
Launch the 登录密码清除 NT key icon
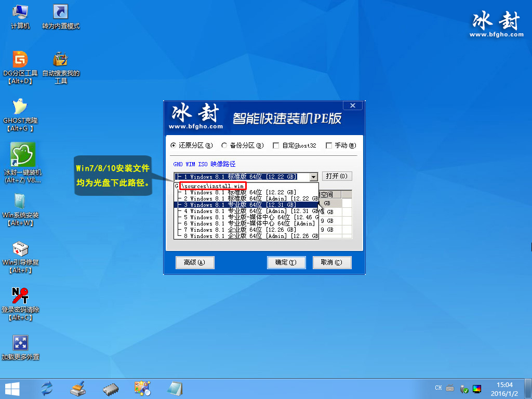coord(20,304)
